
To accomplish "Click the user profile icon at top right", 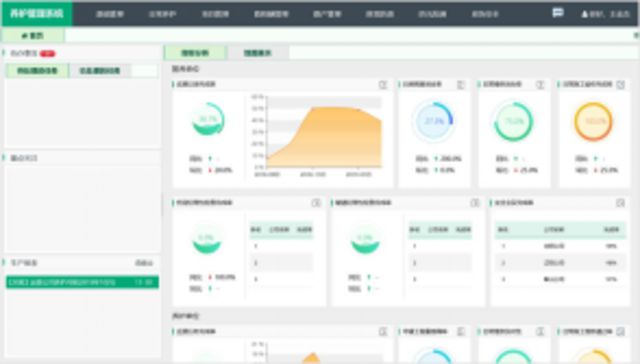I will click(584, 14).
